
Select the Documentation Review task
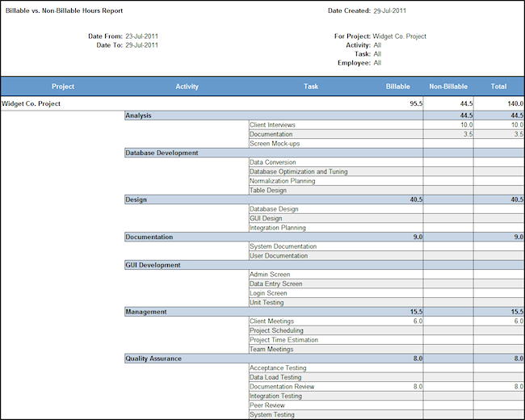pyautogui.click(x=282, y=387)
